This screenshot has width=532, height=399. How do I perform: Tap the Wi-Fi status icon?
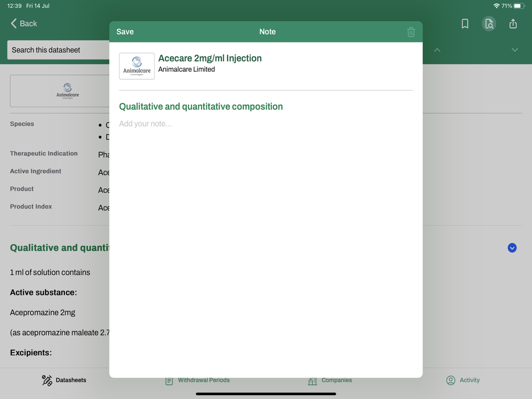(496, 6)
